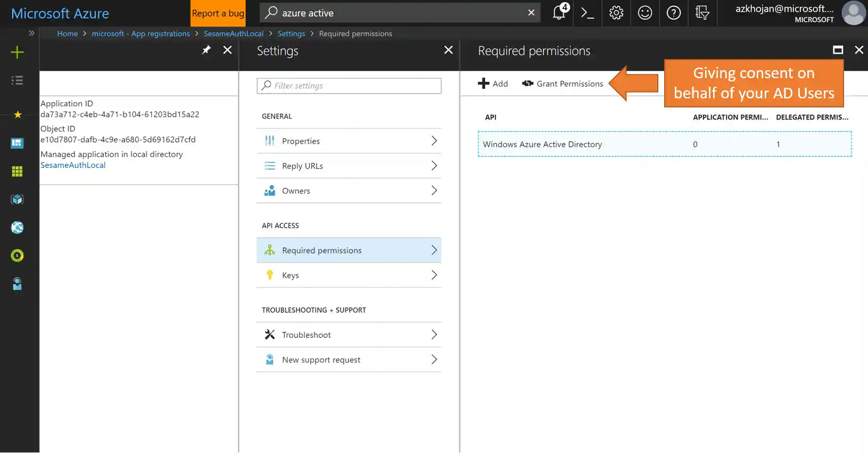Open directory and subscription filter icon
Screen dimensions: 868x461
pyautogui.click(x=702, y=13)
